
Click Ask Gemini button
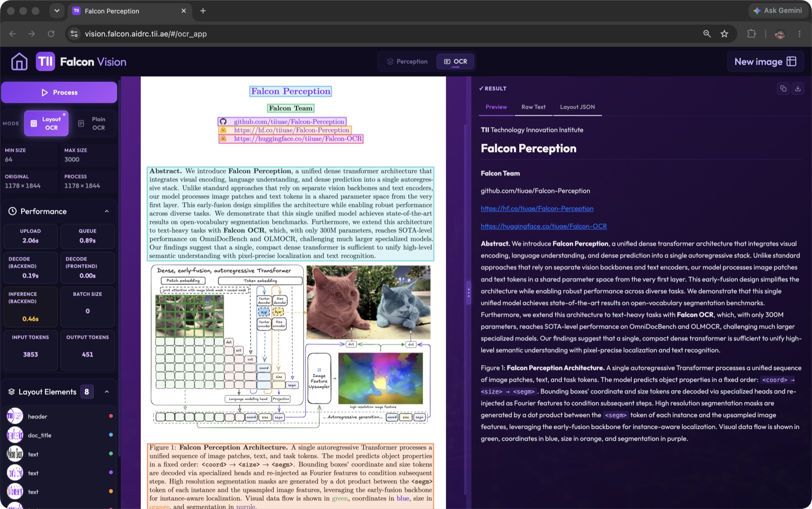777,10
